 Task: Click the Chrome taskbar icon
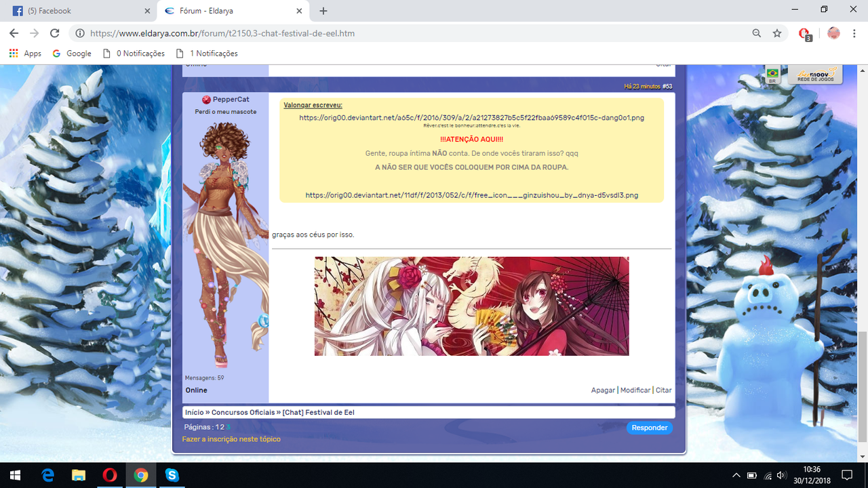pyautogui.click(x=141, y=475)
